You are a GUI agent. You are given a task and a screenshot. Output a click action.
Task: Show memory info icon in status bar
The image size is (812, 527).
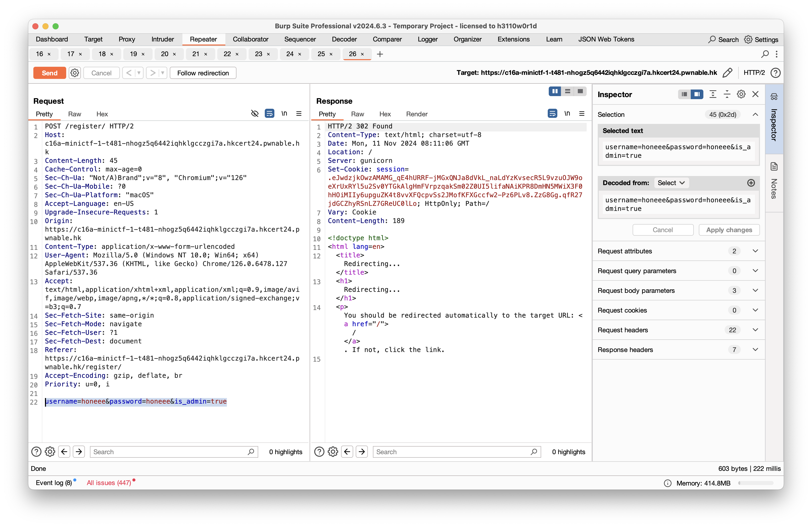pyautogui.click(x=667, y=483)
